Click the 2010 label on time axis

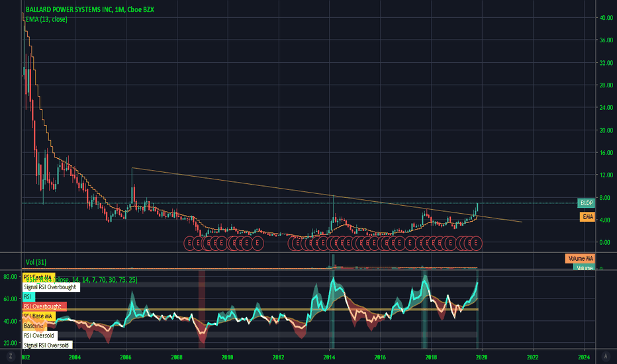point(228,357)
